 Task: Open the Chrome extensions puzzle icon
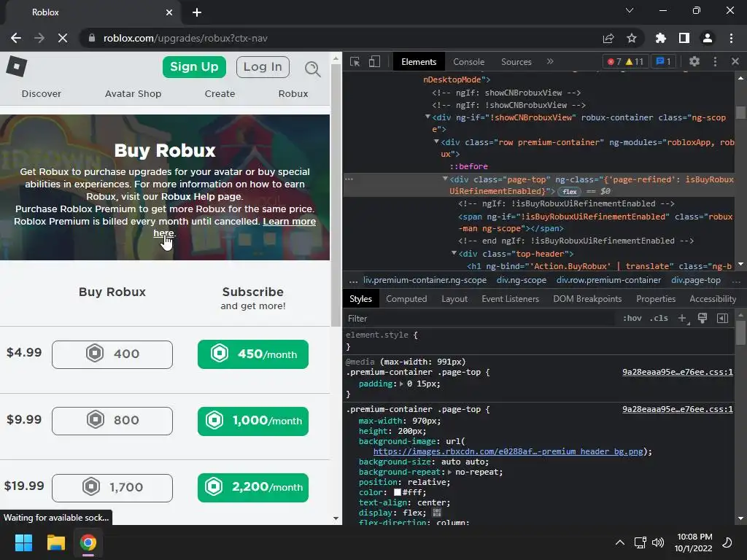click(x=661, y=38)
